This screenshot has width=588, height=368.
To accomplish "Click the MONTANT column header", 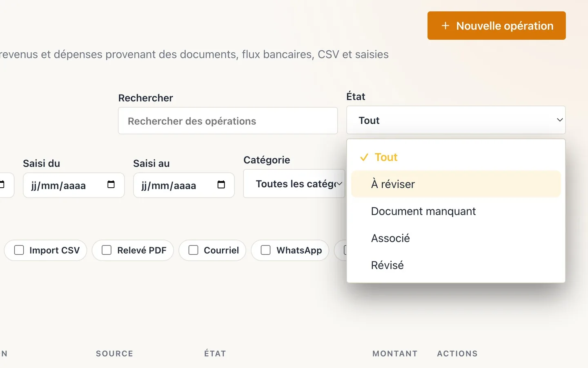I will pyautogui.click(x=395, y=354).
